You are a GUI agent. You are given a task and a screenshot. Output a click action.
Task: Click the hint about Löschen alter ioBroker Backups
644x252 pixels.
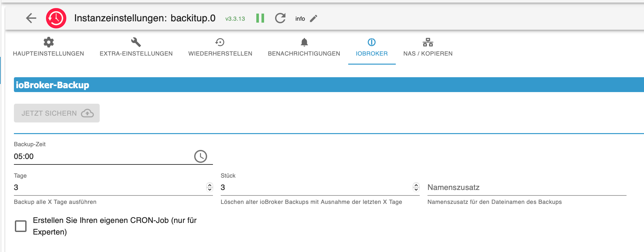point(311,202)
